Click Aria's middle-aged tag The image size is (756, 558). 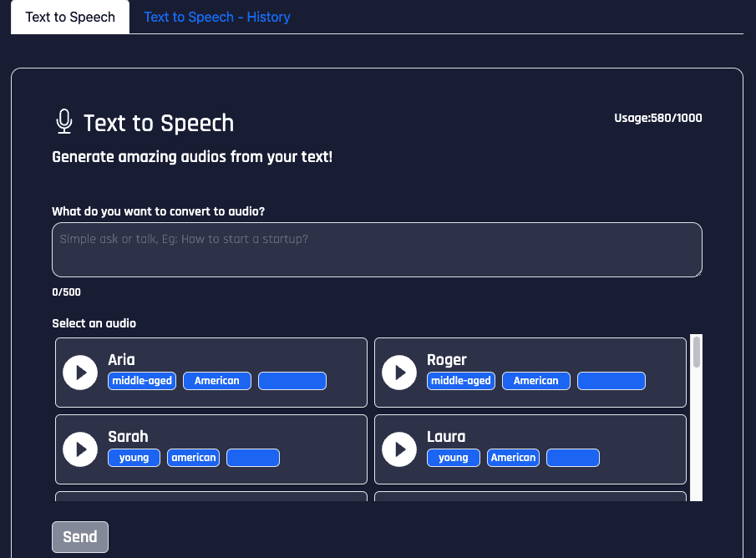point(142,381)
